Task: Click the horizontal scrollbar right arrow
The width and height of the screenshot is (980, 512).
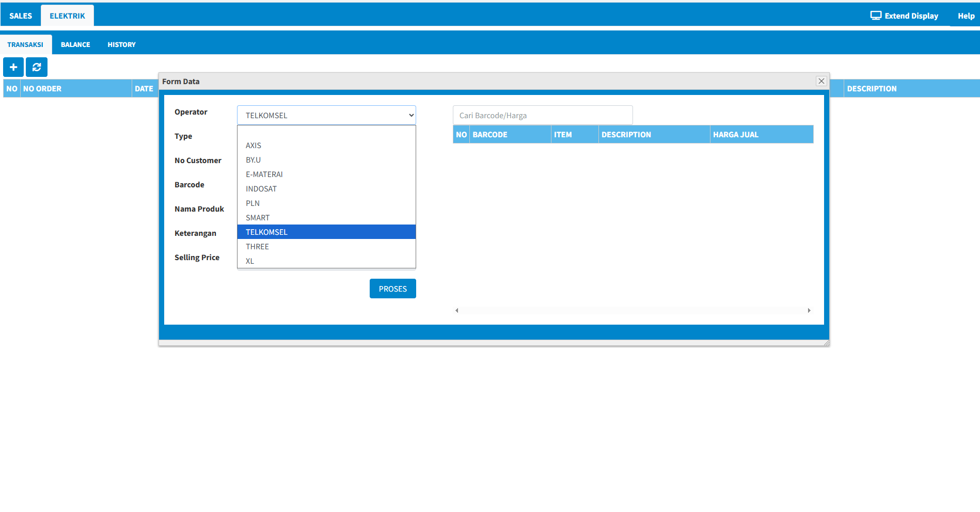Action: click(809, 310)
